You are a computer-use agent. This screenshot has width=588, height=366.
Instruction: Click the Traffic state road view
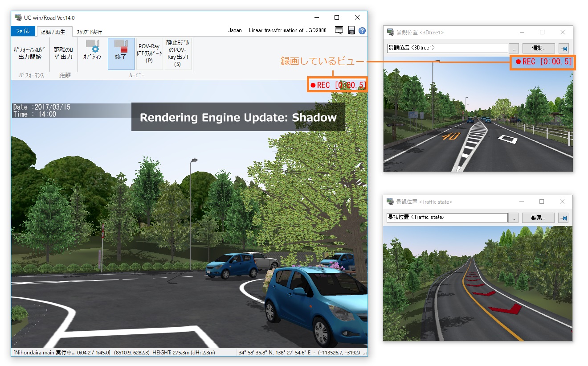[x=478, y=283]
